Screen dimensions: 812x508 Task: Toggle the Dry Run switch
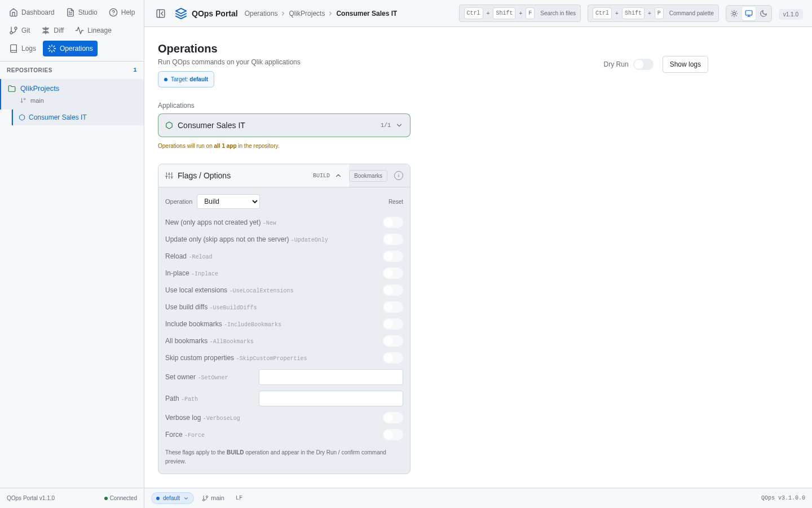[643, 64]
